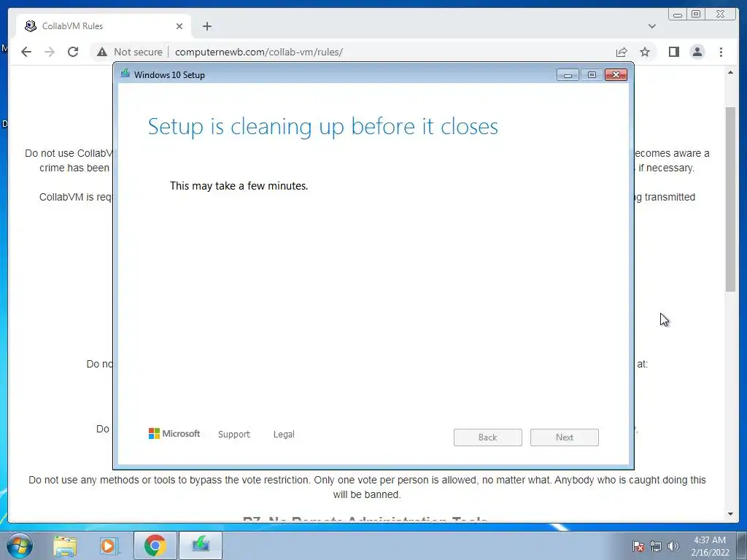Screen dimensions: 747x560
Task: Open Action Center flag icon in tray
Action: coord(638,546)
